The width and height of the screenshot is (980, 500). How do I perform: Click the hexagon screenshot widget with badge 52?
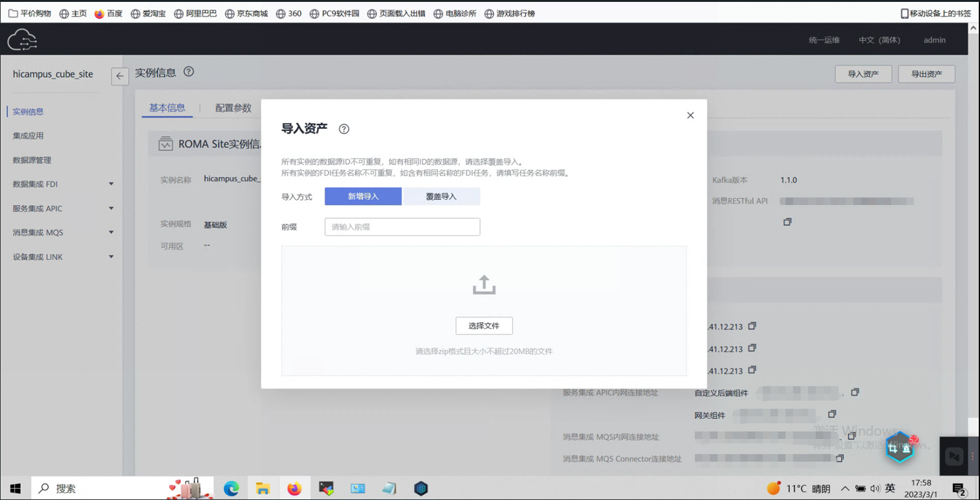(x=900, y=447)
